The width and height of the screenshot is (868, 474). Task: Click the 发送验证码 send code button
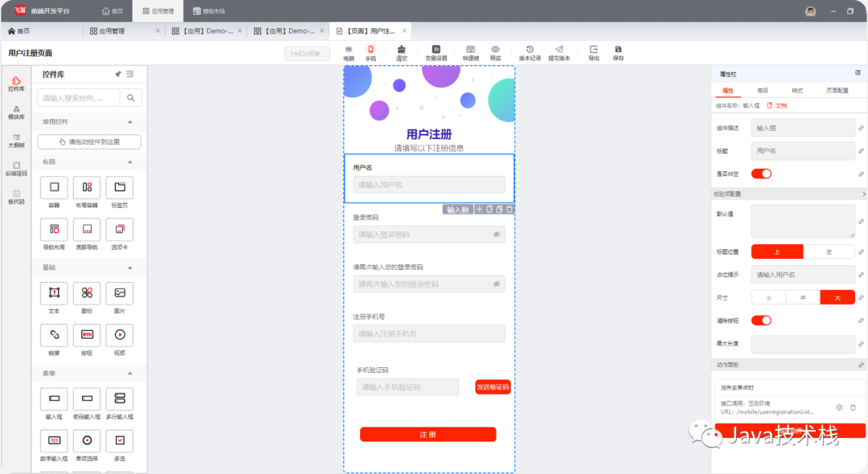pos(492,386)
